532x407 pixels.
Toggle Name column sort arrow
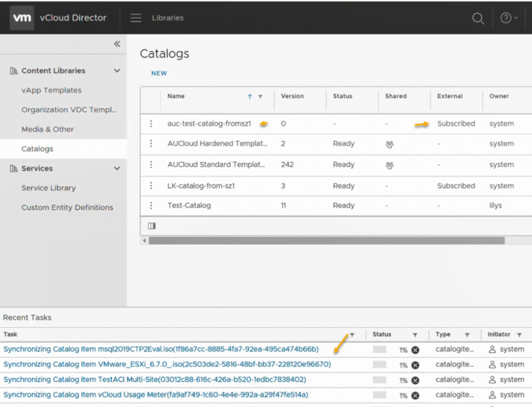pyautogui.click(x=250, y=97)
